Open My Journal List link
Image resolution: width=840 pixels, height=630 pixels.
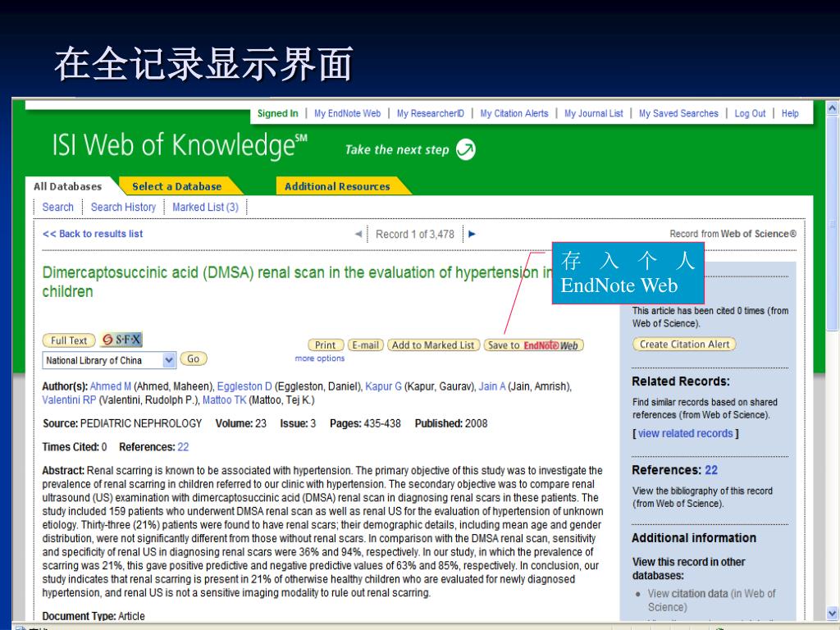(x=594, y=113)
